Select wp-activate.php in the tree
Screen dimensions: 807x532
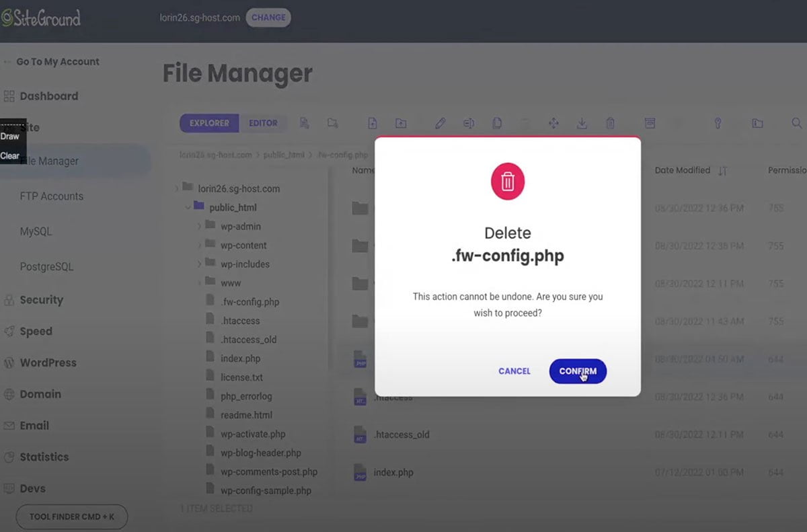(253, 434)
